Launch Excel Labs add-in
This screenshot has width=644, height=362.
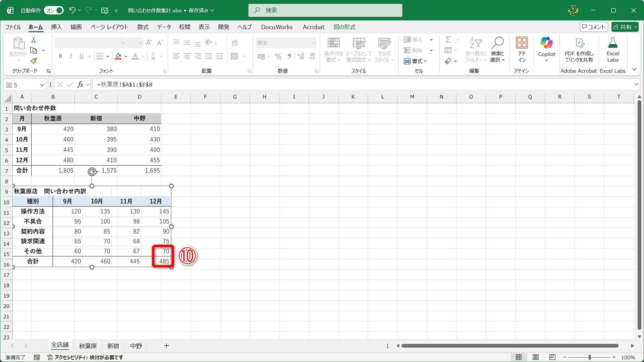(x=613, y=49)
